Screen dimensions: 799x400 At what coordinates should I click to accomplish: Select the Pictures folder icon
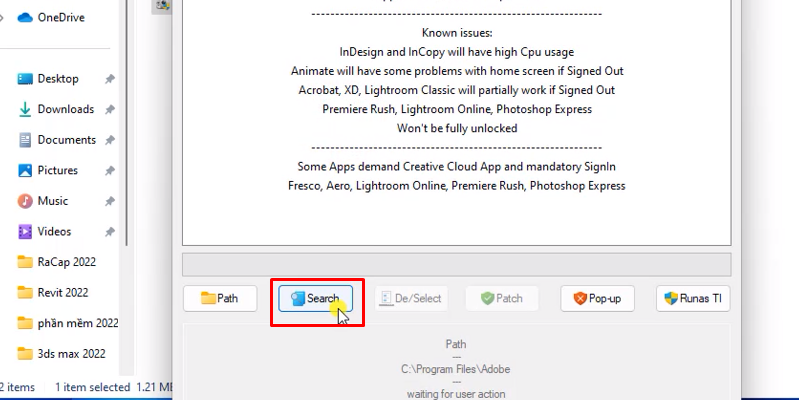(x=25, y=170)
